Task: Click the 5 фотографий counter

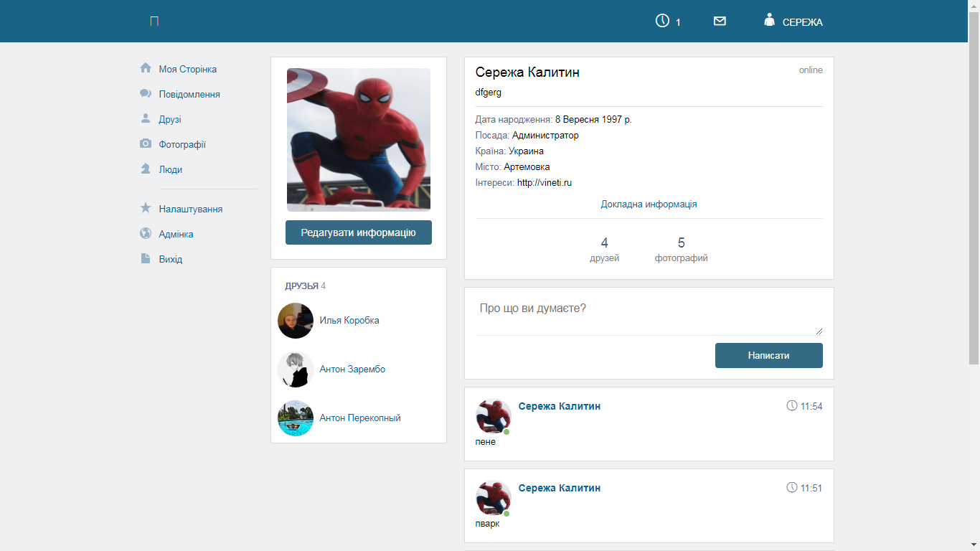Action: (682, 249)
